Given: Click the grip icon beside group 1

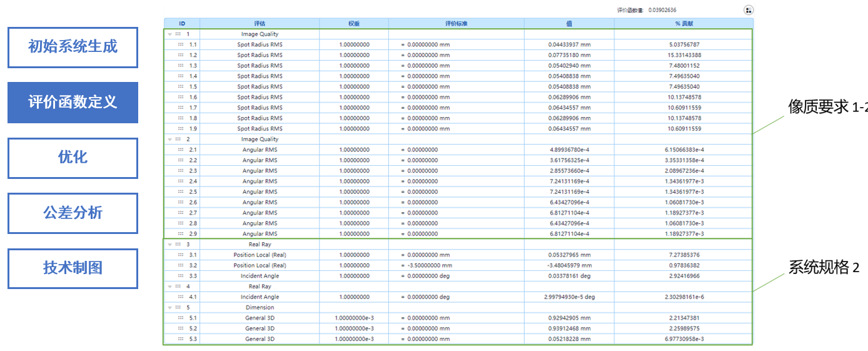Looking at the screenshot, I should click(178, 34).
